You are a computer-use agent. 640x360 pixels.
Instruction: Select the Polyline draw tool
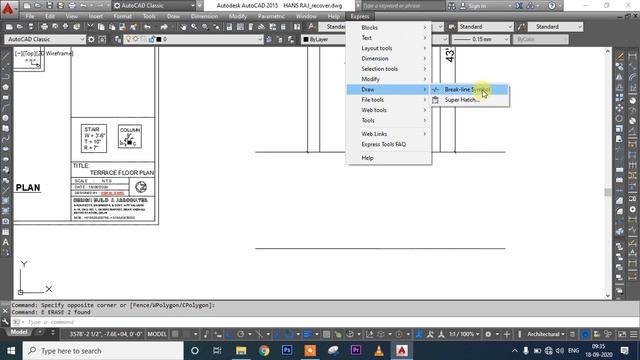click(x=6, y=77)
